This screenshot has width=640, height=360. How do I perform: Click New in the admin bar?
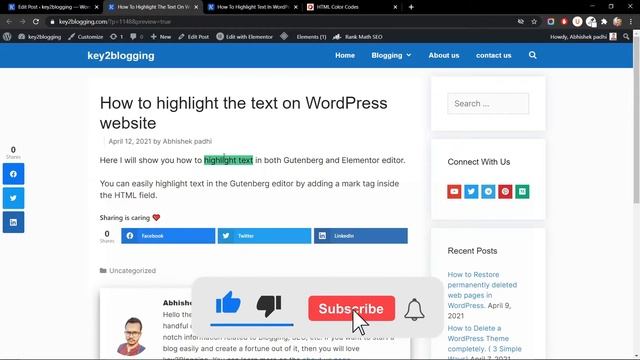coord(161,37)
